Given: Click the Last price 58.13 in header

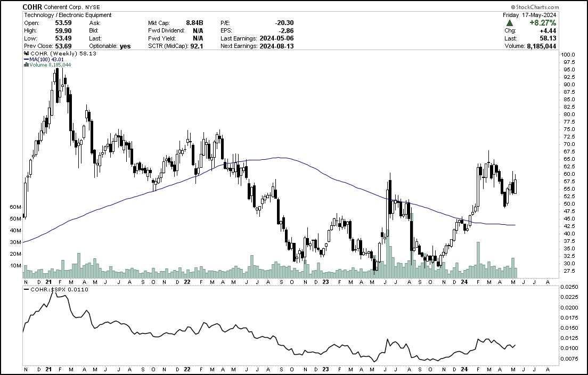Looking at the screenshot, I should click(549, 38).
